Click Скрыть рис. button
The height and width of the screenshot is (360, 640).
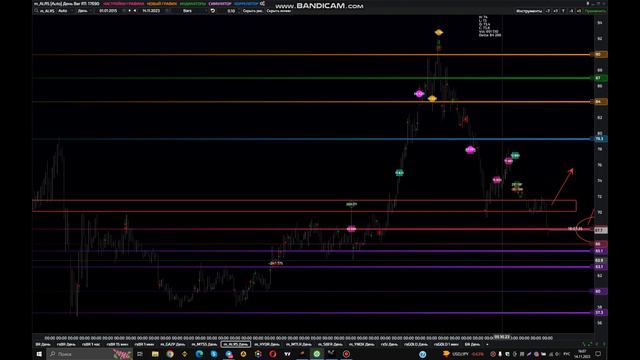click(253, 11)
